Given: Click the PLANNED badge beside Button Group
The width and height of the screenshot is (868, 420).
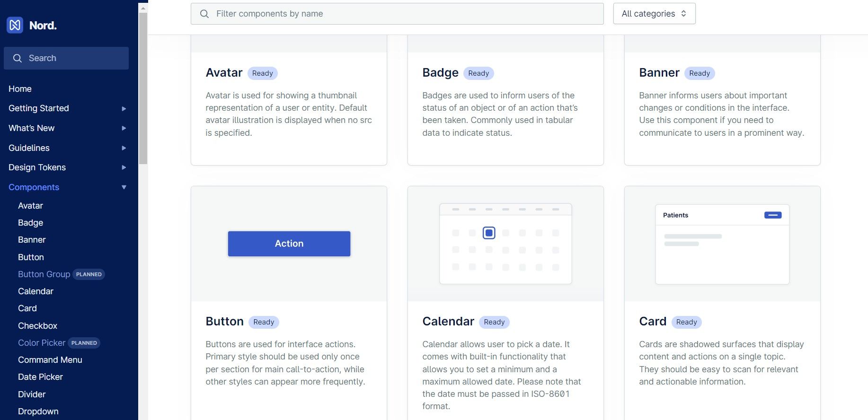Looking at the screenshot, I should 89,274.
